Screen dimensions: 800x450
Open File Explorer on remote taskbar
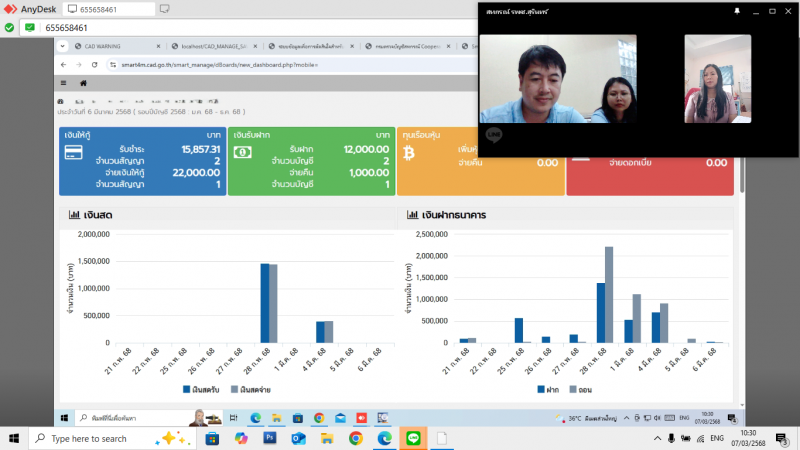(277, 418)
